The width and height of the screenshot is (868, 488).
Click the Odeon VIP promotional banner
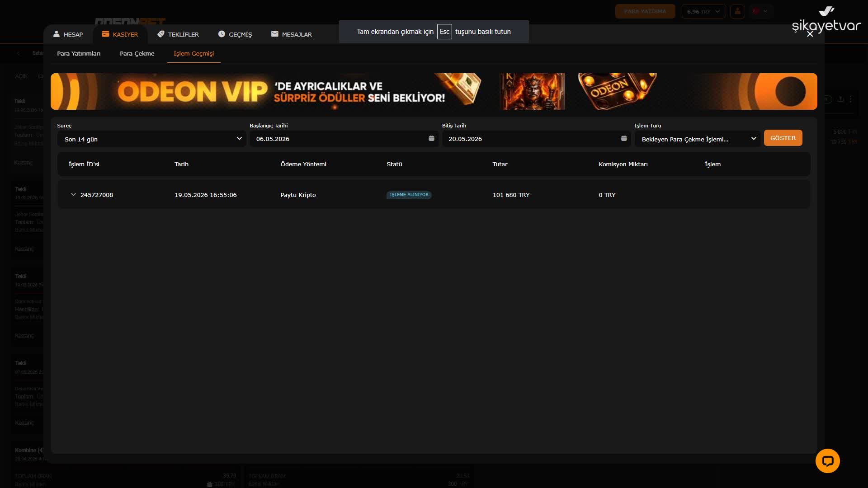pyautogui.click(x=434, y=91)
